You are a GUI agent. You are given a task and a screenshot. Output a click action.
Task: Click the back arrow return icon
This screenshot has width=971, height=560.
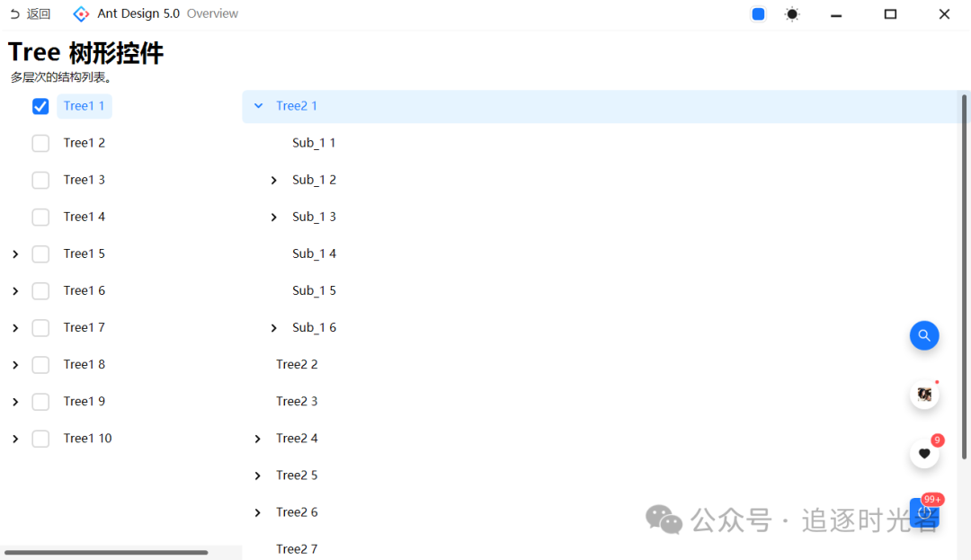click(15, 13)
